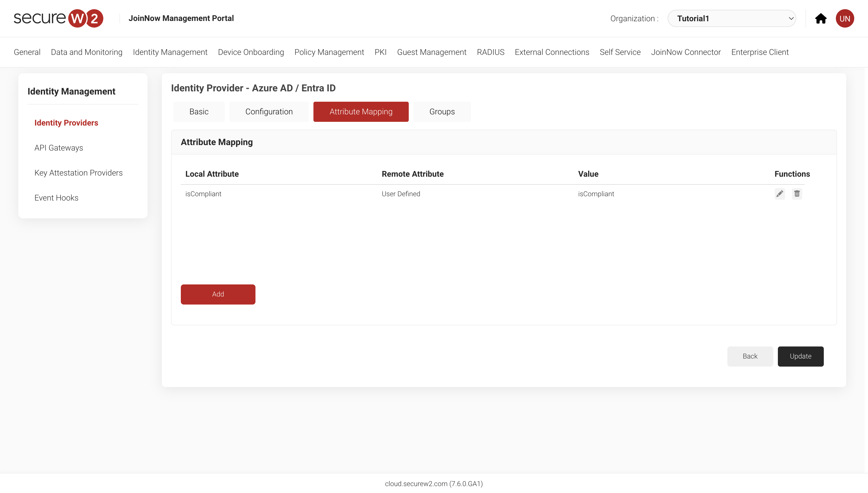The width and height of the screenshot is (868, 493).
Task: Open API Gateways in the sidebar
Action: click(x=59, y=148)
